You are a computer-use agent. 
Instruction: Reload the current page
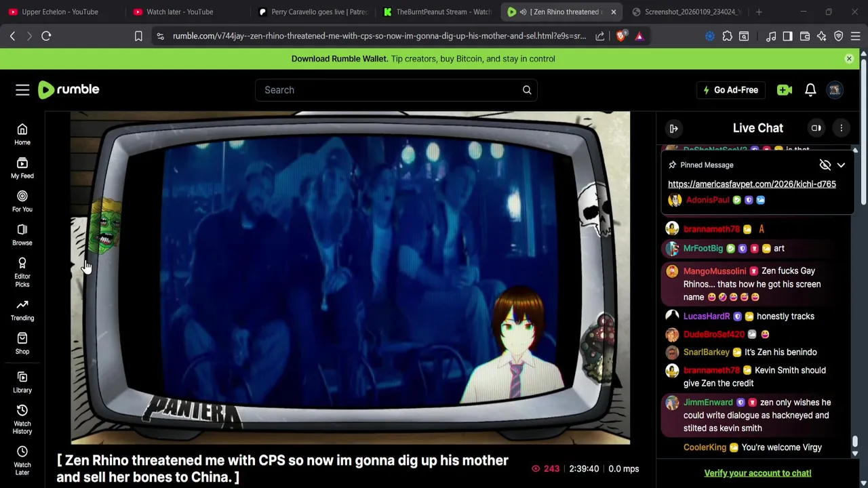[x=46, y=36]
